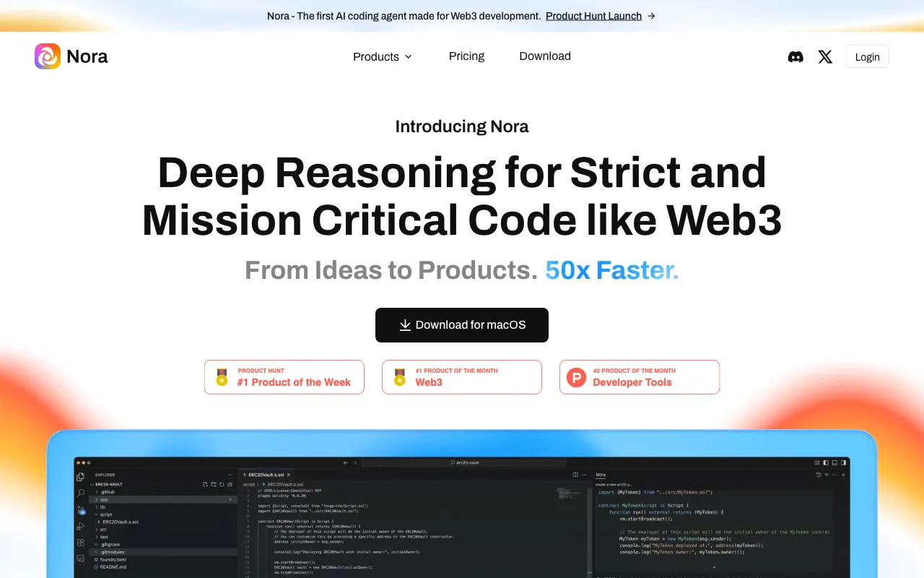Open the Discord server icon link
Screen dimensions: 924x578
coord(796,56)
